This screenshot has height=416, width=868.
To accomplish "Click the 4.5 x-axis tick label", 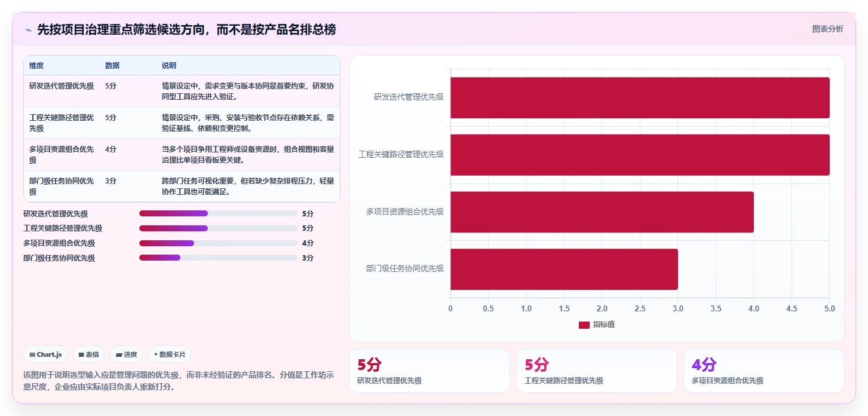I will coord(792,309).
